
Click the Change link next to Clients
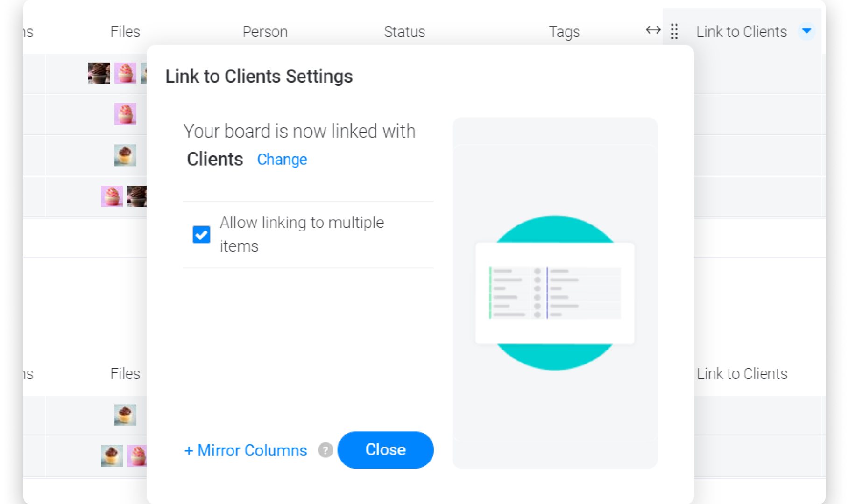click(x=282, y=160)
